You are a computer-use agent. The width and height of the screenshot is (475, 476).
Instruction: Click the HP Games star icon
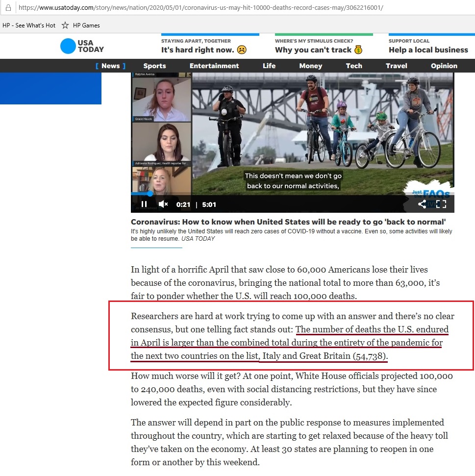click(x=65, y=25)
